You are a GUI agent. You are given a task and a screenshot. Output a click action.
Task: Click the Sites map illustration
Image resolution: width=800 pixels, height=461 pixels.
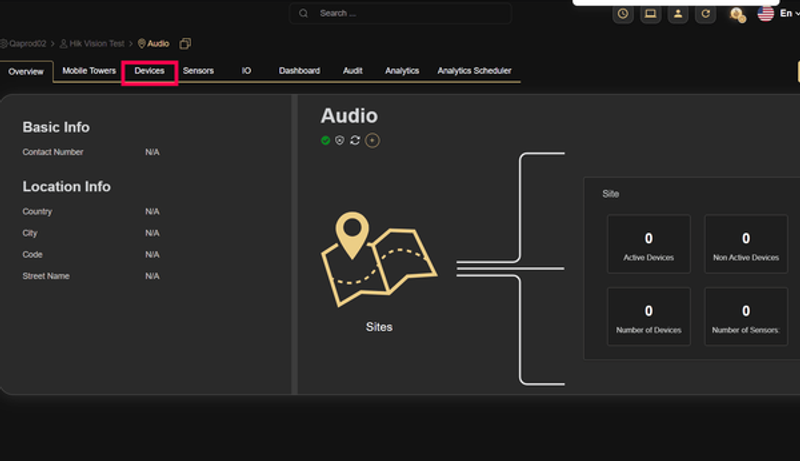(379, 259)
